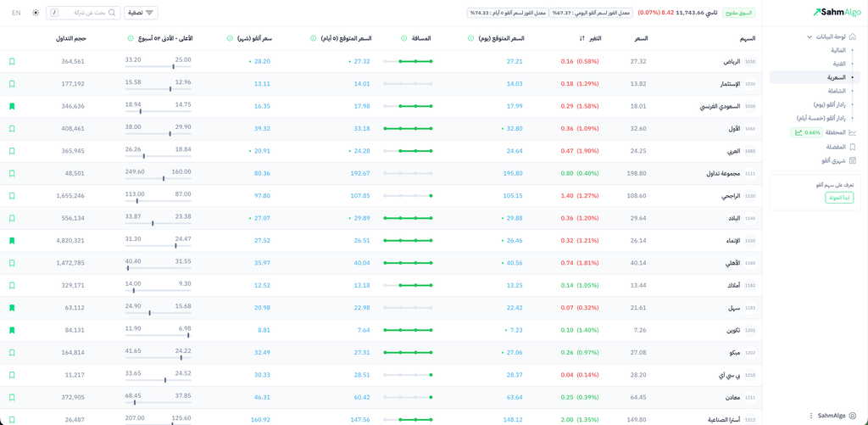
Task: Click info icon beside سعر ألقو (شهر)
Action: (230, 38)
